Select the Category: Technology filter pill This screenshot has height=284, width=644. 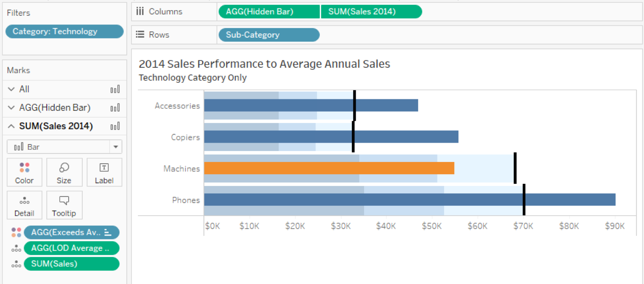(x=64, y=31)
